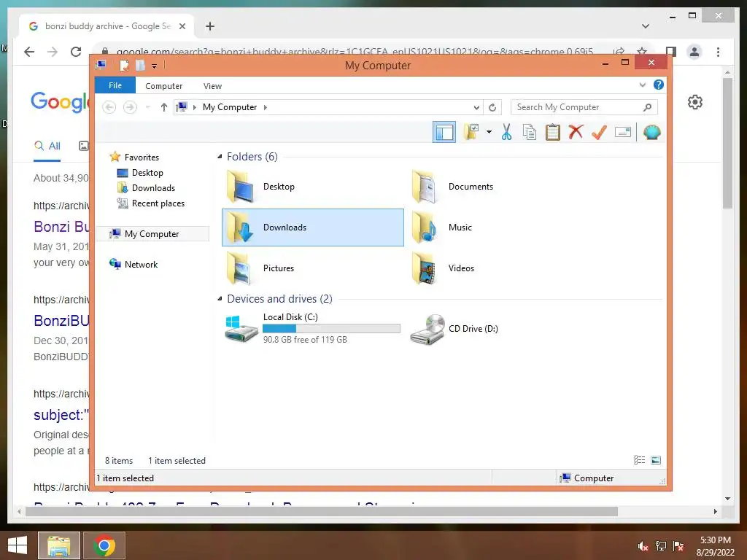Open the 'Bonzi Bu' search result link
747x560 pixels.
[x=61, y=227]
